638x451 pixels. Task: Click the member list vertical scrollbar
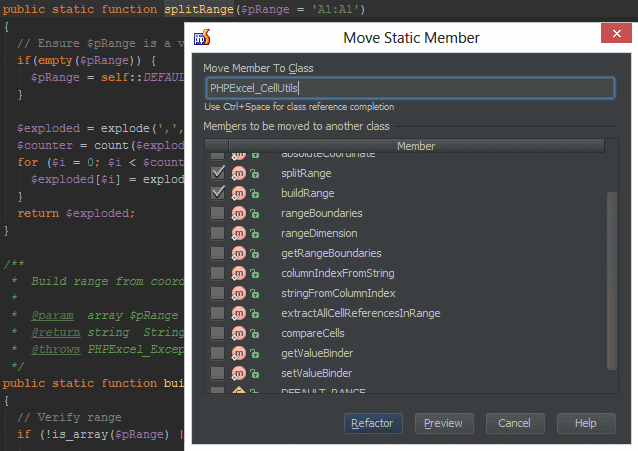(612, 281)
